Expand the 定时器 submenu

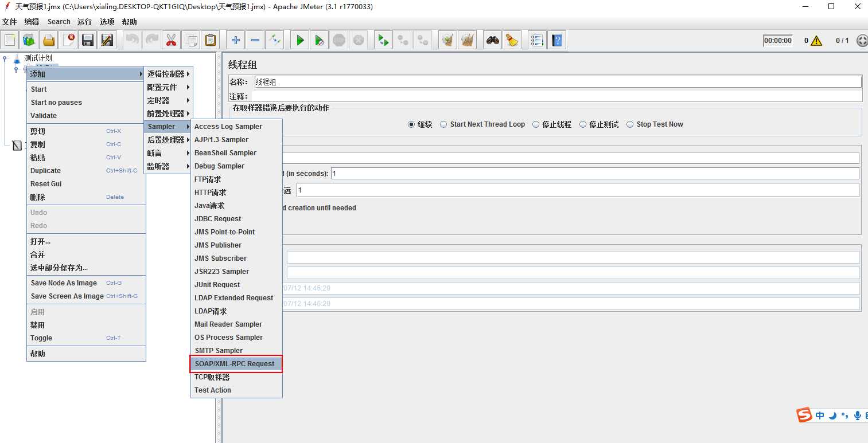(168, 100)
